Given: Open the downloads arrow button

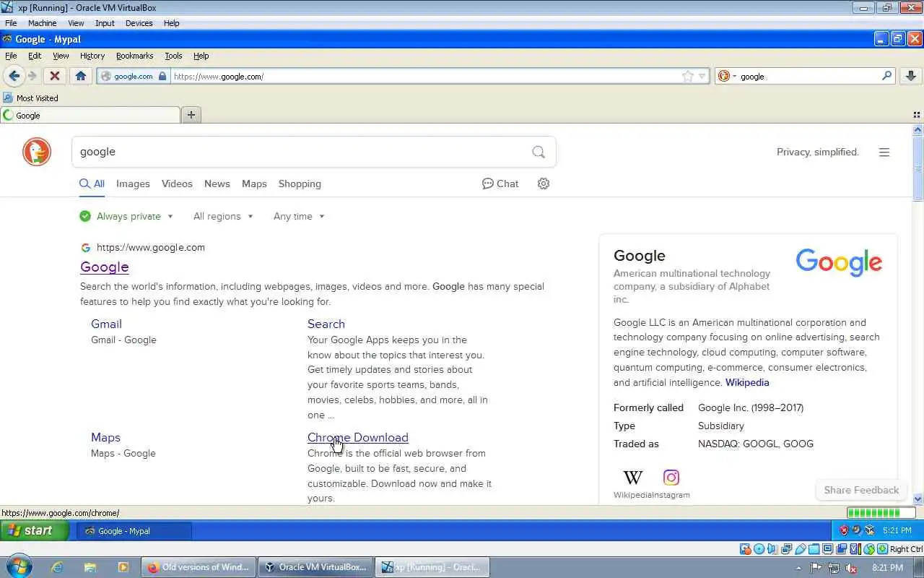Looking at the screenshot, I should (911, 76).
